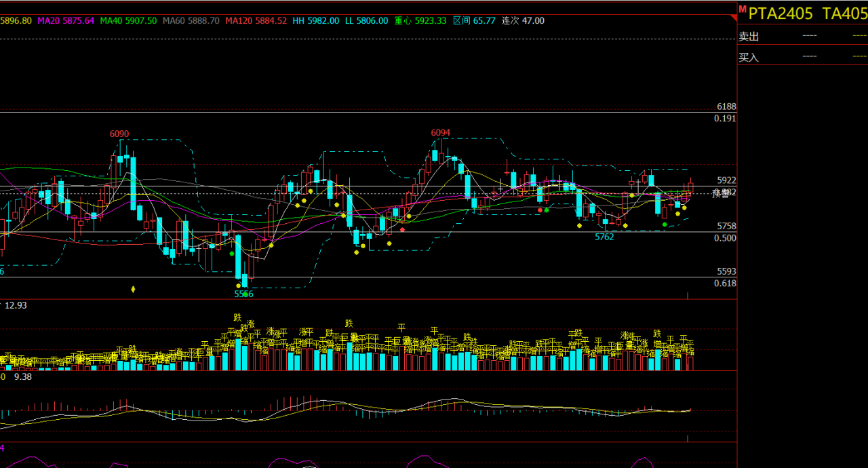Select the MA40 5907.50 indicator label
Screen dimensions: 868x468
[x=128, y=21]
